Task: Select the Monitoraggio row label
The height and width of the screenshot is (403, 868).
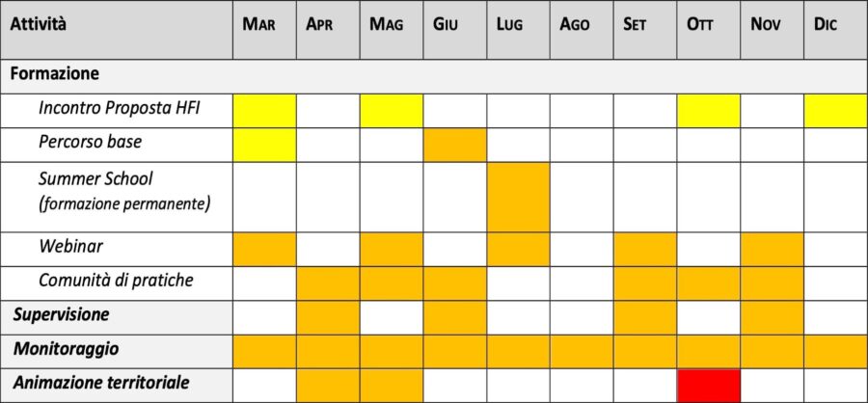Action: 66,349
